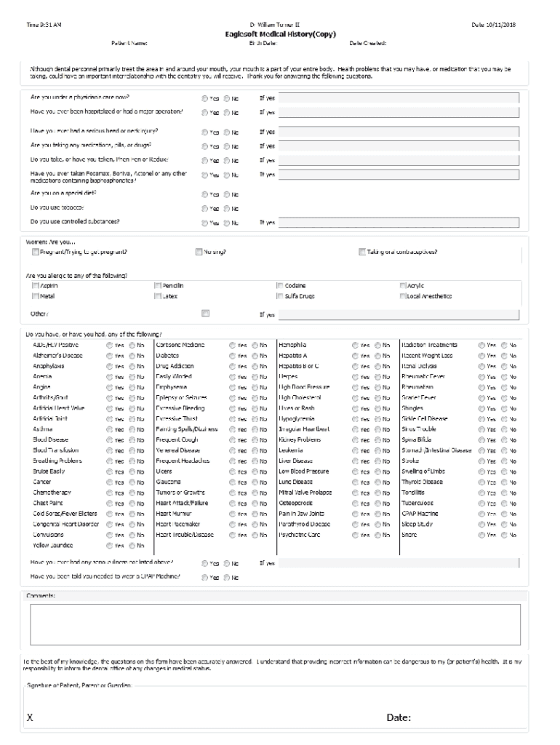The height and width of the screenshot is (745, 560).
Task: Click the physician's care 'If yes' field
Action: coord(399,97)
